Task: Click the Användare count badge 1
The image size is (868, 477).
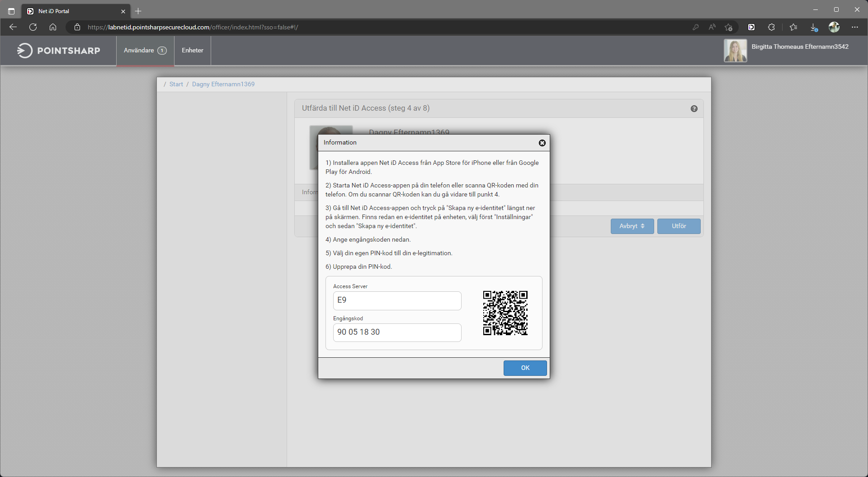Action: [x=162, y=51]
